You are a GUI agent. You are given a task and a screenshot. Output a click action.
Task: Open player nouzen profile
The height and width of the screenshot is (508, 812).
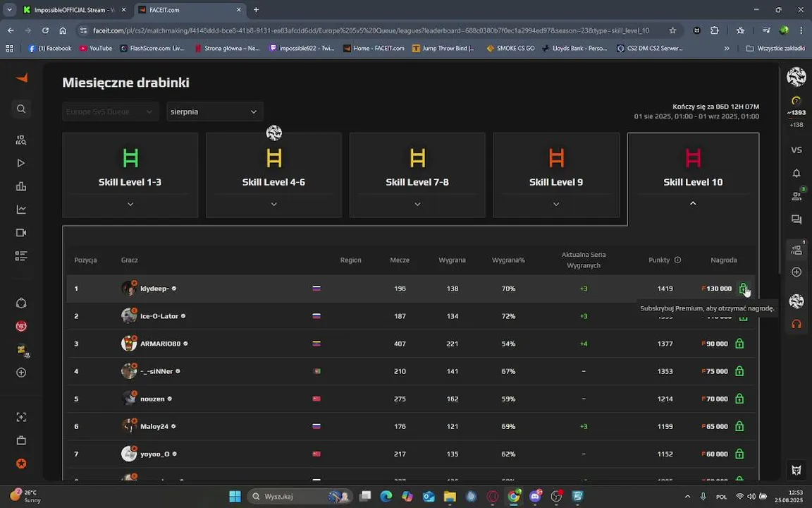152,399
